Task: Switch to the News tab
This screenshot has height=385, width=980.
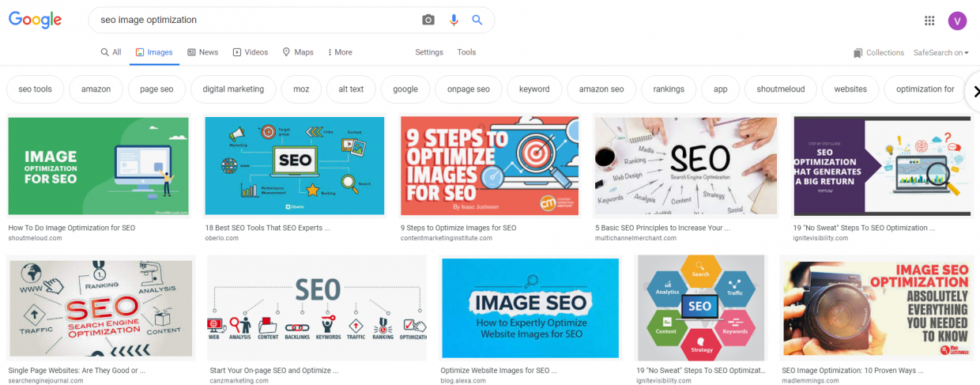Action: [x=203, y=52]
